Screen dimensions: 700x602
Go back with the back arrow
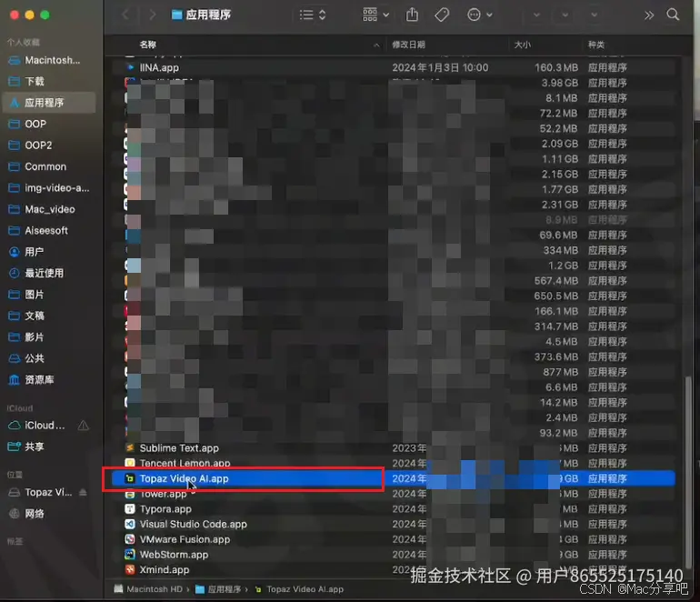[x=125, y=15]
